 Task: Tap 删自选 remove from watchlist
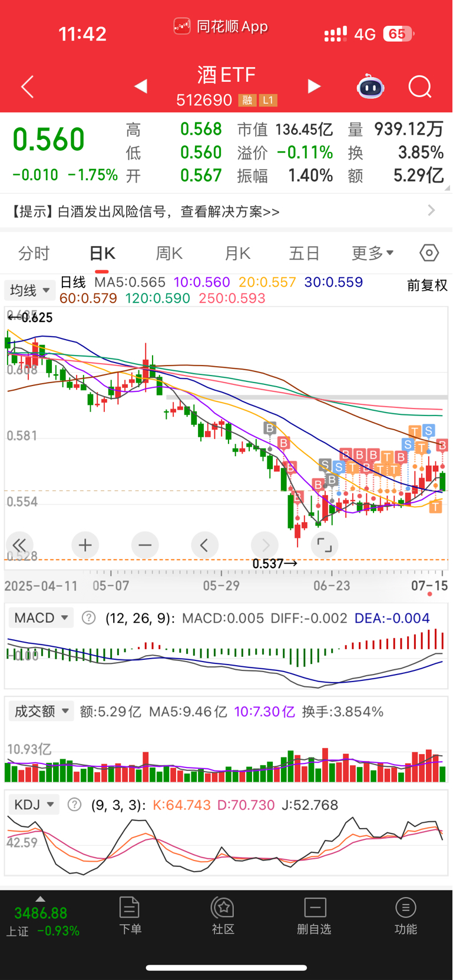pos(315,916)
